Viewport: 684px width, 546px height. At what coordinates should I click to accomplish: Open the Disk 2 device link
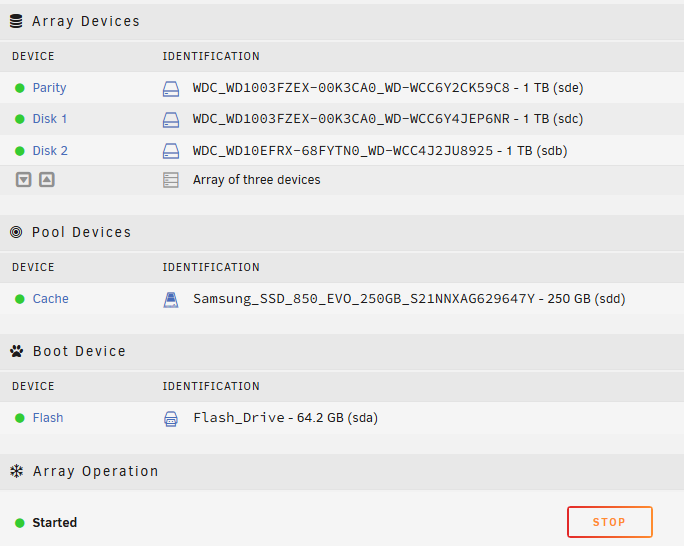click(x=50, y=150)
